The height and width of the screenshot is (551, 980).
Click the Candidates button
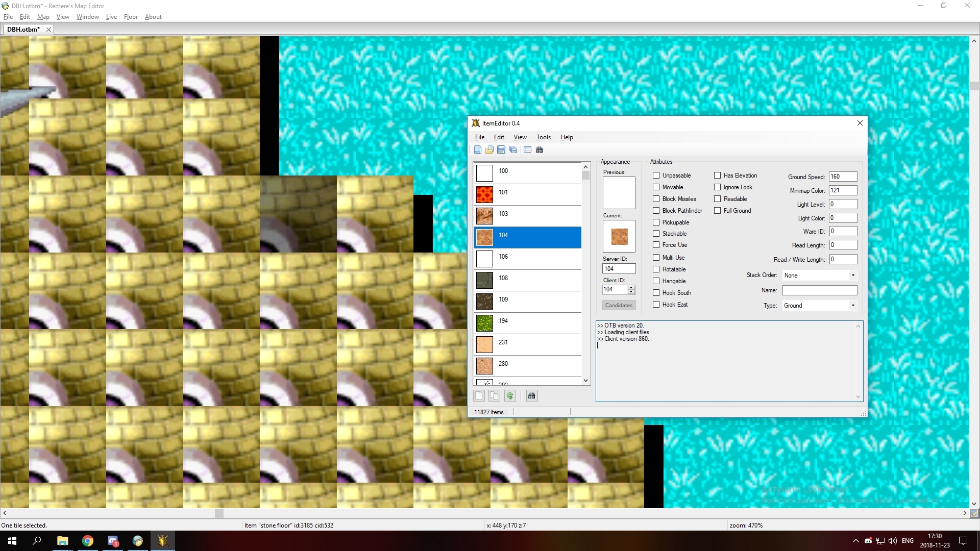[619, 305]
